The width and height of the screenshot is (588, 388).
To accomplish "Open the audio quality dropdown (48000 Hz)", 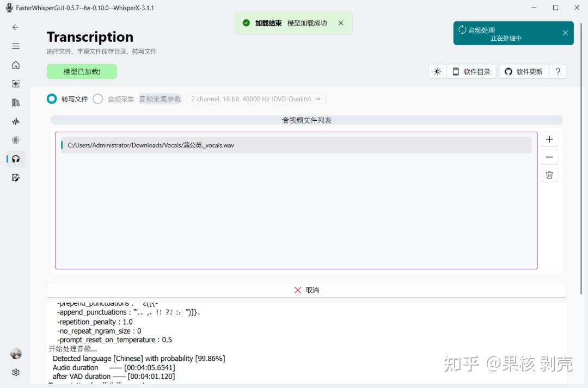I will click(255, 98).
